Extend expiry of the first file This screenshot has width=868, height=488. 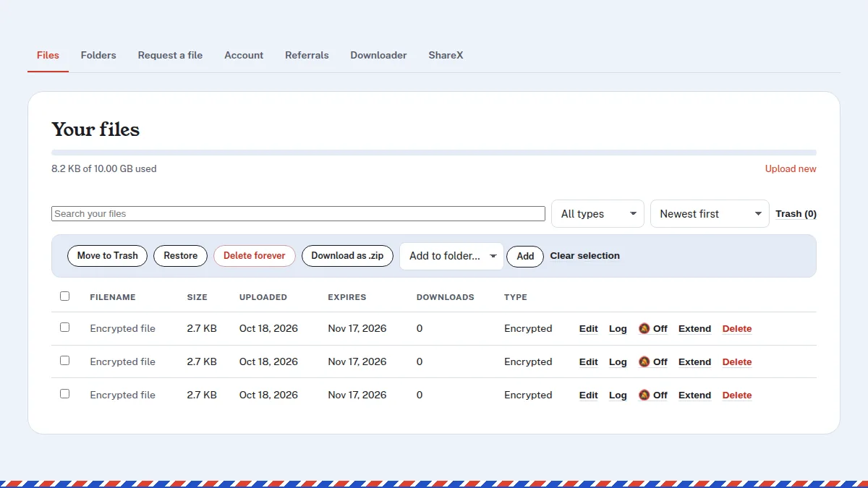point(694,328)
